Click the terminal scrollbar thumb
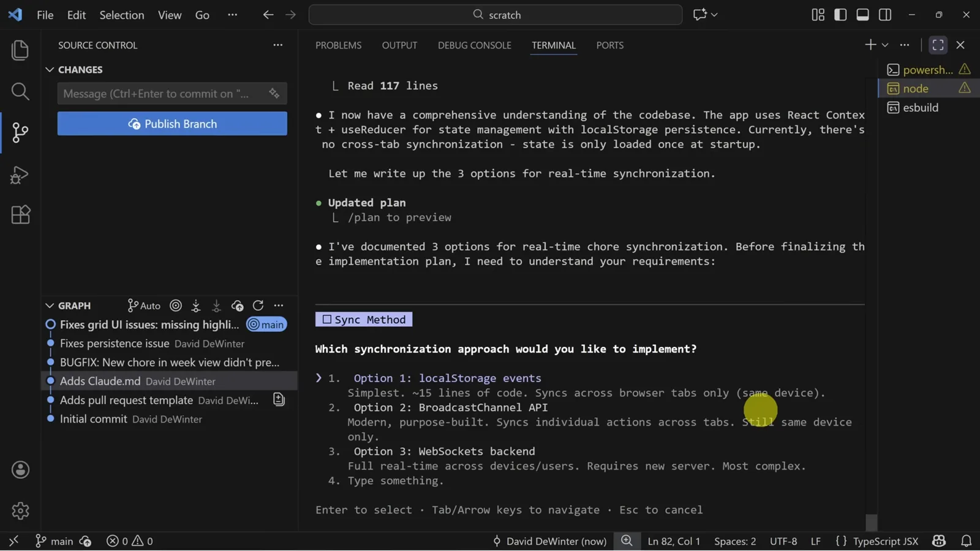 [872, 522]
